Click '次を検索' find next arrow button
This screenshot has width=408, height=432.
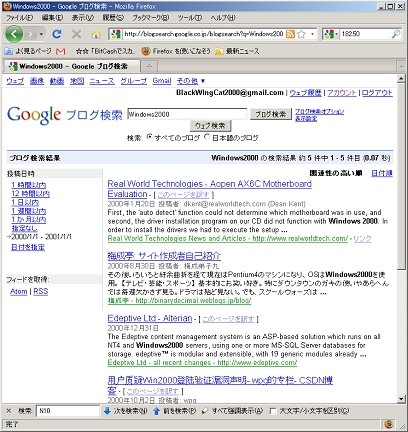point(125,411)
